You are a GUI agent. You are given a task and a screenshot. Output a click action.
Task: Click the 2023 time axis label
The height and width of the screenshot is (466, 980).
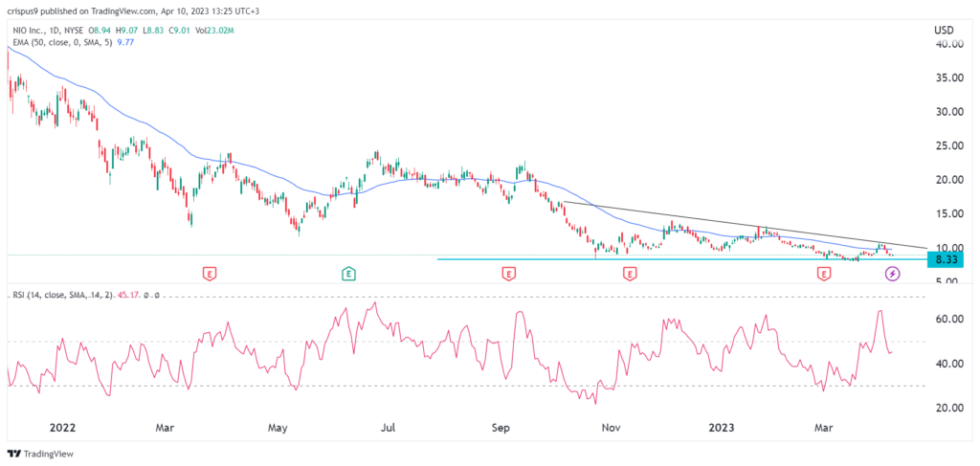click(722, 428)
